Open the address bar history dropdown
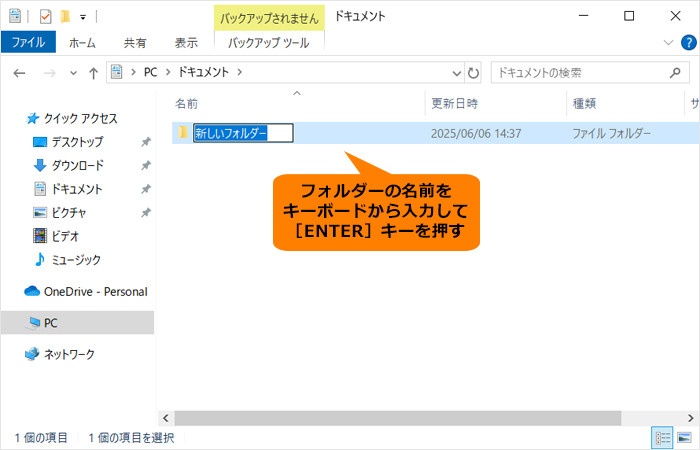The image size is (700, 450). click(x=457, y=73)
